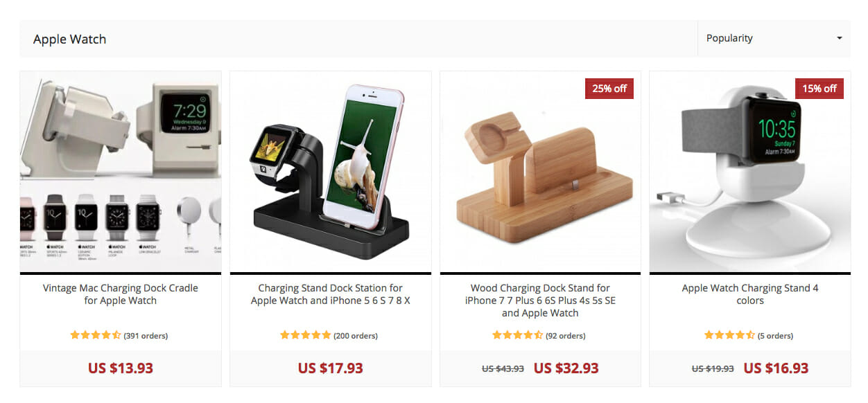Click the Apple Watch category heading
The image size is (868, 403).
[x=69, y=39]
